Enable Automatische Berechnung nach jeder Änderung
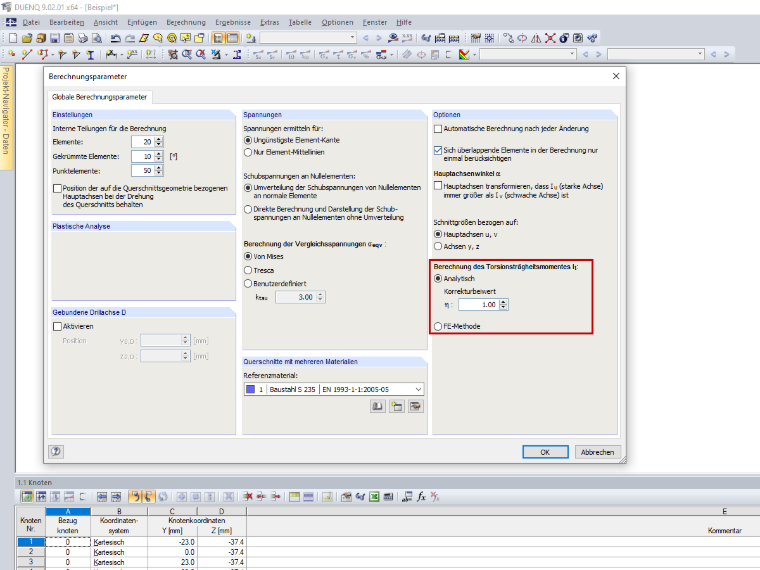This screenshot has height=570, width=760. [x=438, y=129]
